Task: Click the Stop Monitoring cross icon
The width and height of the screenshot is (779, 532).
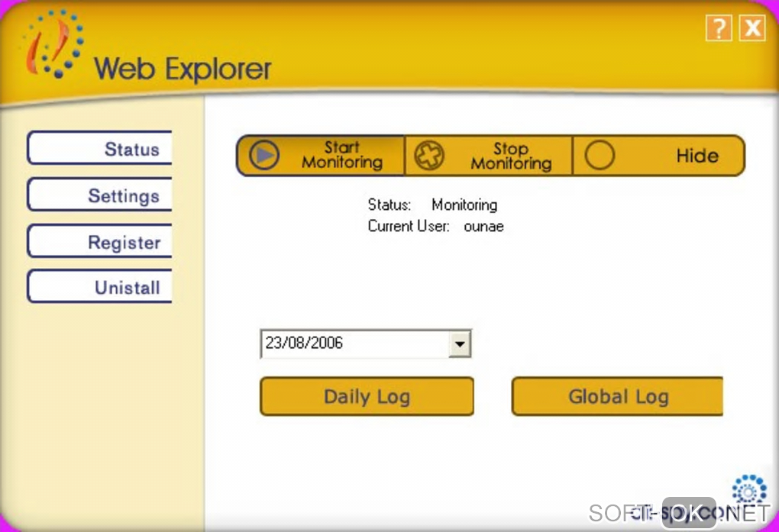Action: point(429,156)
